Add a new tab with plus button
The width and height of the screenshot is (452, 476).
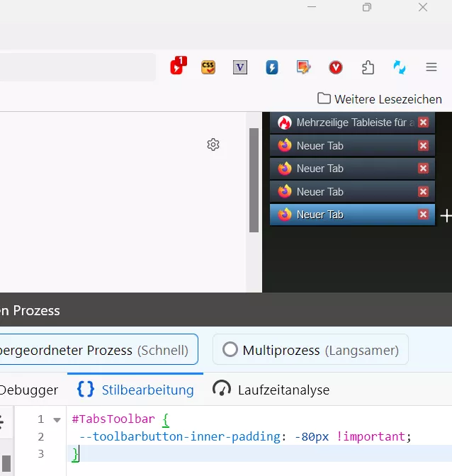[446, 216]
